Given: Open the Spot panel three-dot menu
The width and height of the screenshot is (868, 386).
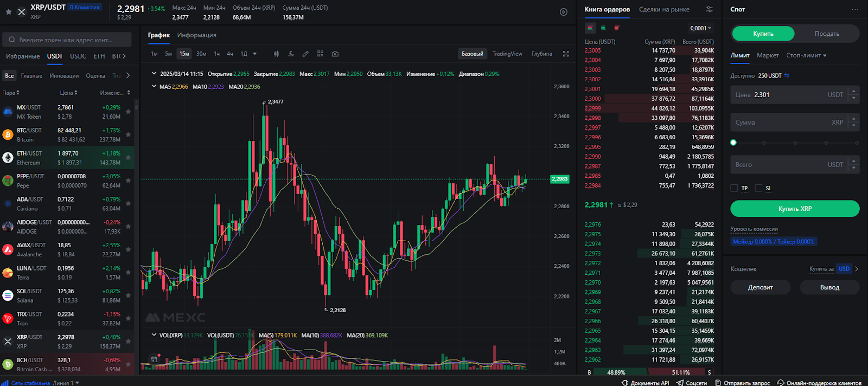Looking at the screenshot, I should pyautogui.click(x=855, y=9).
